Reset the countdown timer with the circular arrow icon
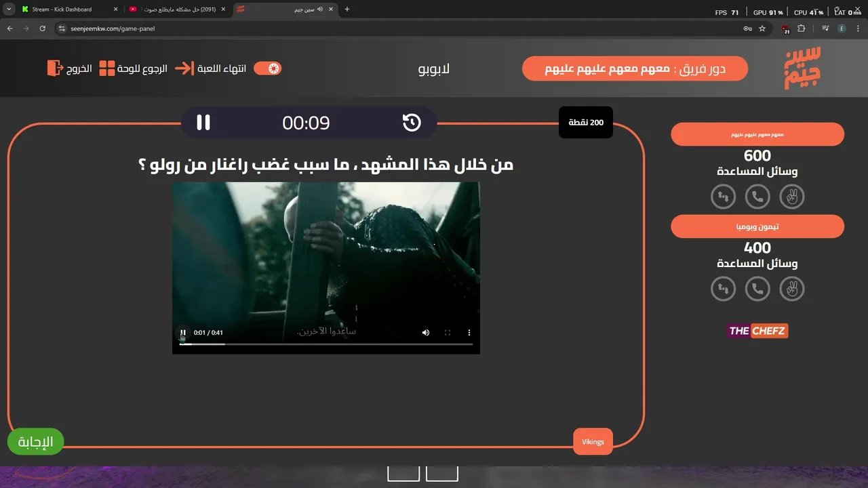Screen dimensions: 868x488 click(412, 123)
